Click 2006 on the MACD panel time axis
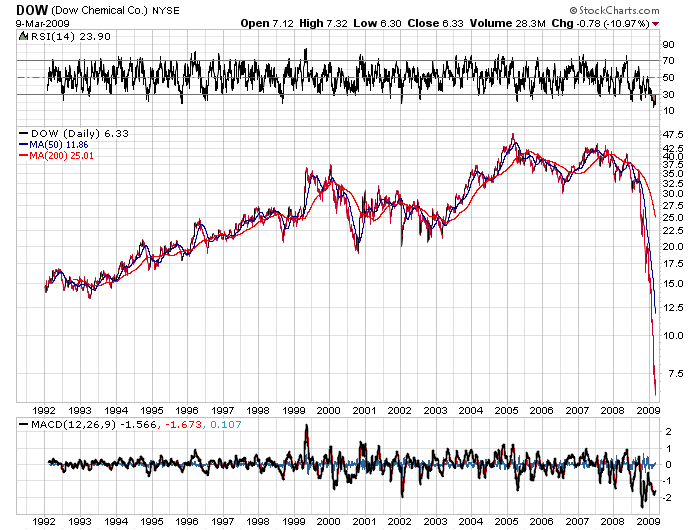The height and width of the screenshot is (530, 700). coord(542,521)
